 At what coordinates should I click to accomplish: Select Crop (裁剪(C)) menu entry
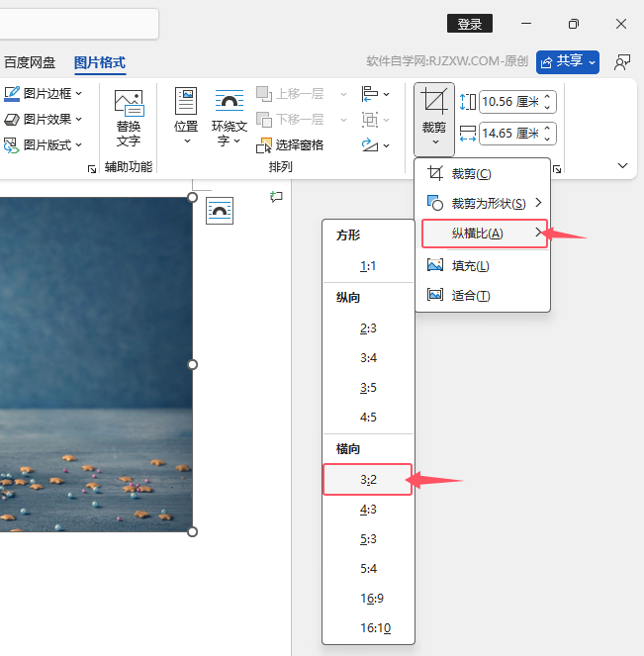click(482, 173)
